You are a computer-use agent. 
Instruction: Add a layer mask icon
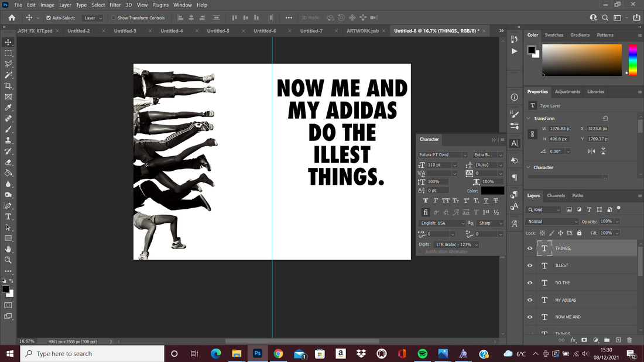[x=584, y=340]
